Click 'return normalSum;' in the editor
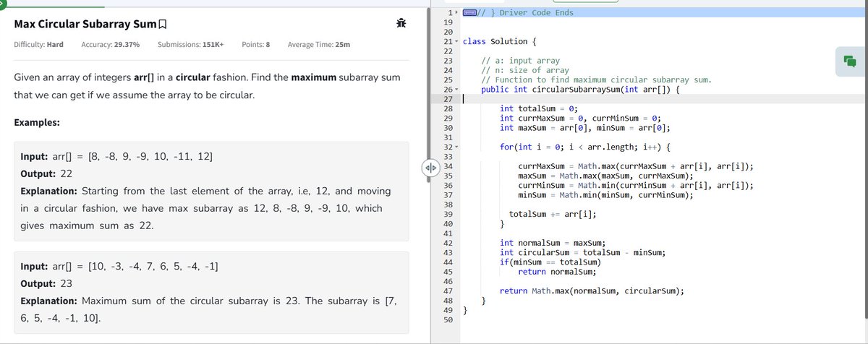 (558, 272)
